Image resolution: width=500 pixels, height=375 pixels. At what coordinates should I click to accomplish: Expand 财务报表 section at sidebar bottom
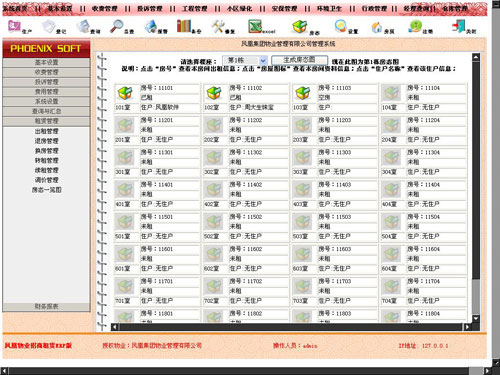(x=46, y=306)
